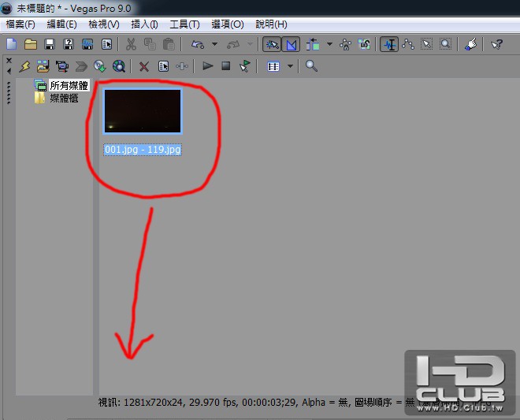This screenshot has height=420, width=520.
Task: Click the Media FX icon
Action: pyautogui.click(x=182, y=66)
